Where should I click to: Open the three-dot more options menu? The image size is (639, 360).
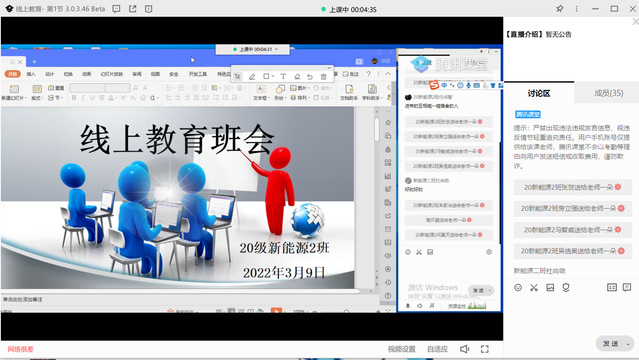click(x=576, y=9)
